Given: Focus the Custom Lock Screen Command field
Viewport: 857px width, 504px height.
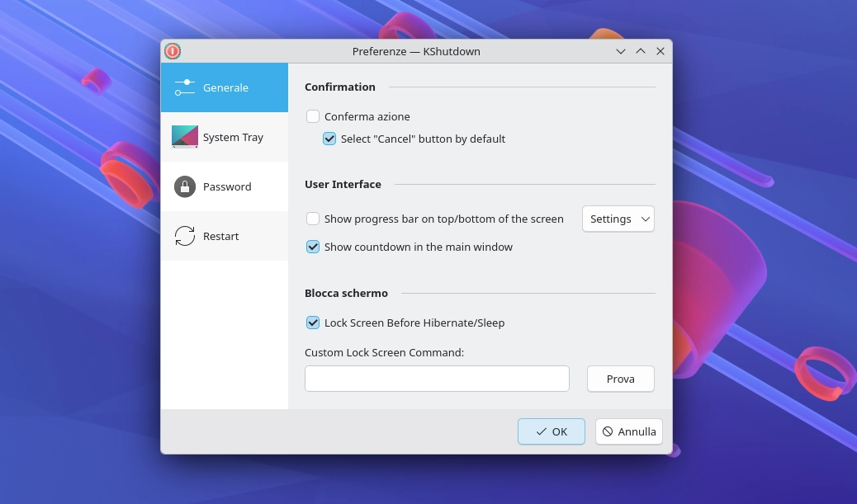Looking at the screenshot, I should [437, 379].
